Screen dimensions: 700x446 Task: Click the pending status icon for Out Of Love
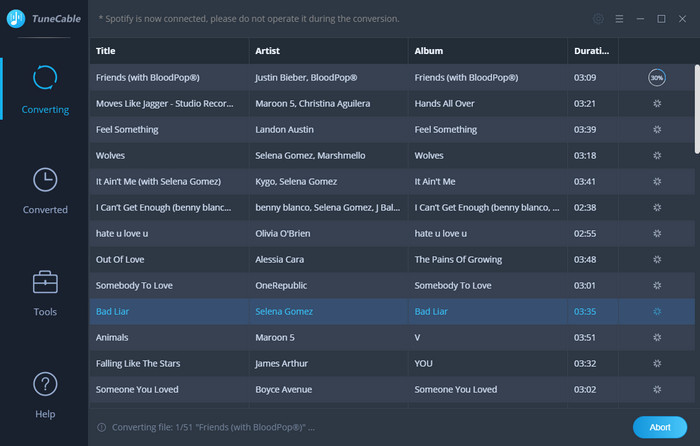pyautogui.click(x=657, y=259)
